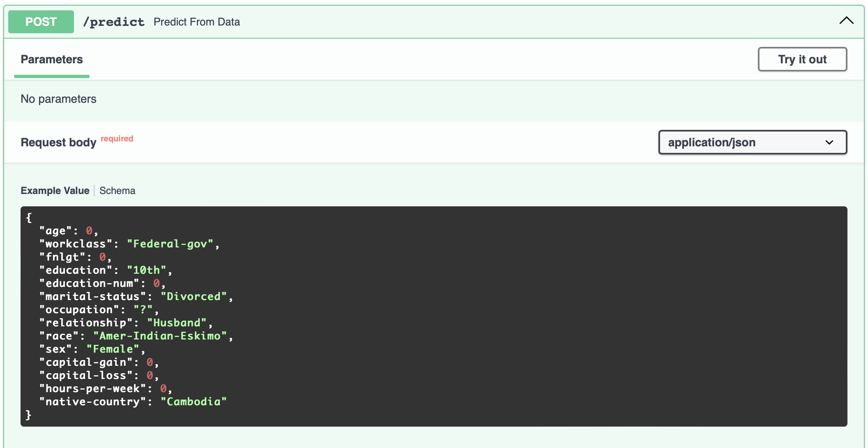Click the "Federal-gov" workclass value in example
868x448 pixels.
click(170, 244)
